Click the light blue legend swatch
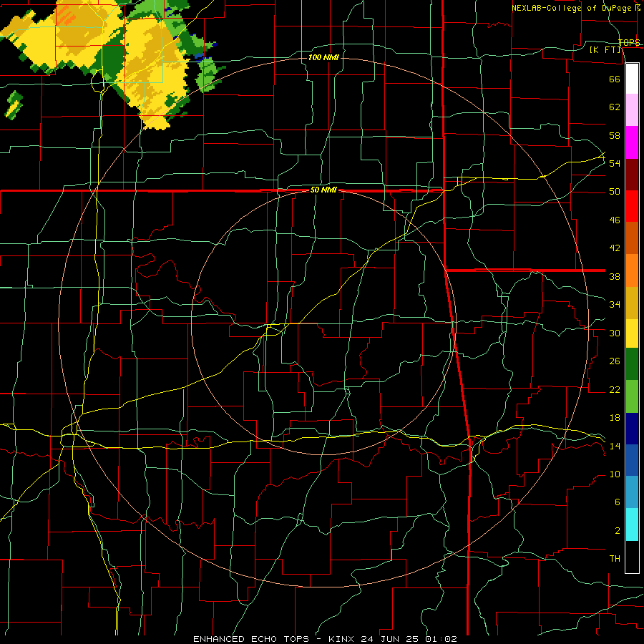This screenshot has height=644, width=644. [632, 492]
